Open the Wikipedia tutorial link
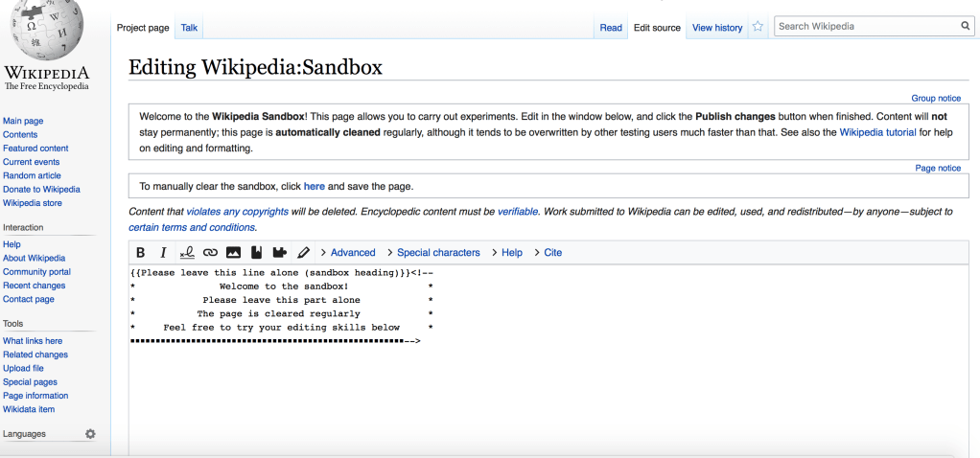The width and height of the screenshot is (980, 458). click(877, 132)
